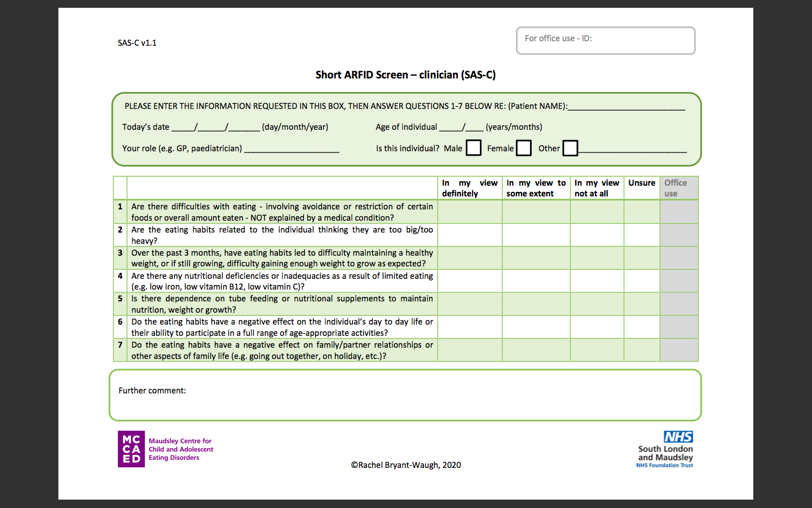Tick the Female checkbox

524,148
